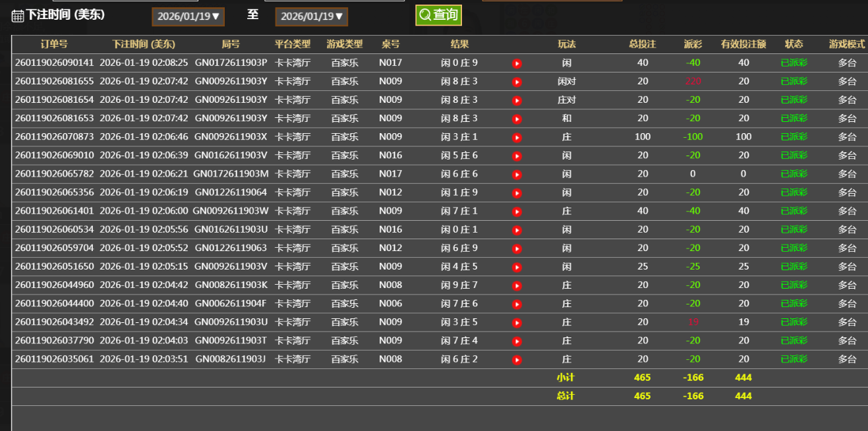
Task: Play replay for order 260119026044400
Action: (517, 304)
